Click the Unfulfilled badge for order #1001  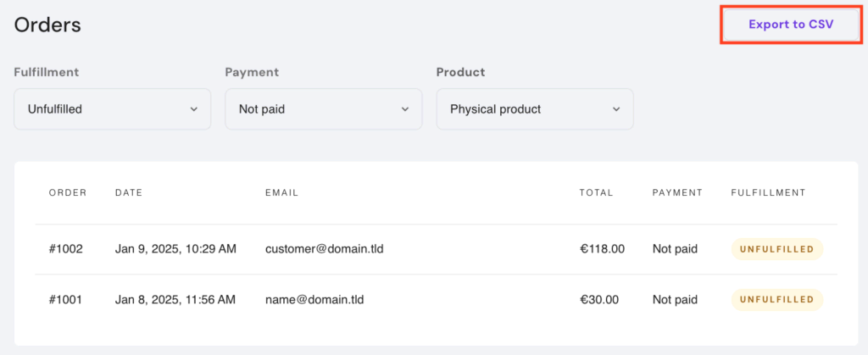coord(776,299)
